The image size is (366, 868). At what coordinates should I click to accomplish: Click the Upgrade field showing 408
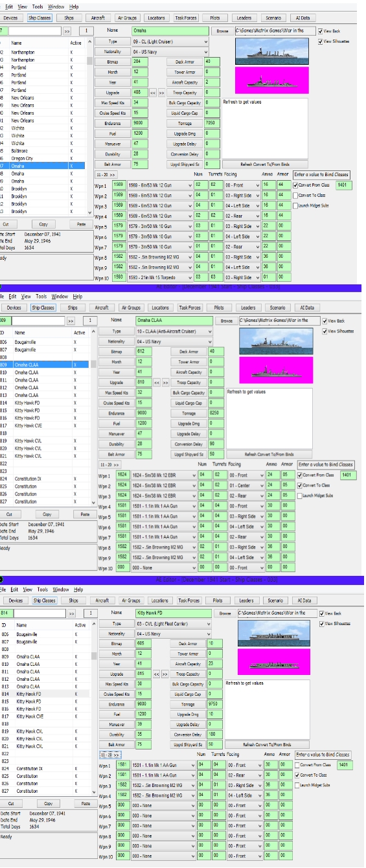[x=139, y=93]
